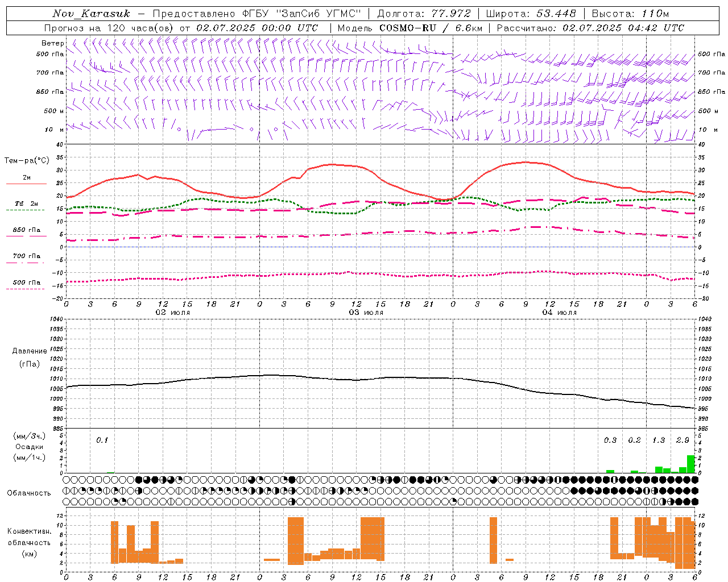
Task: Click the '(гПа)' pressure unit label
Action: [x=30, y=364]
